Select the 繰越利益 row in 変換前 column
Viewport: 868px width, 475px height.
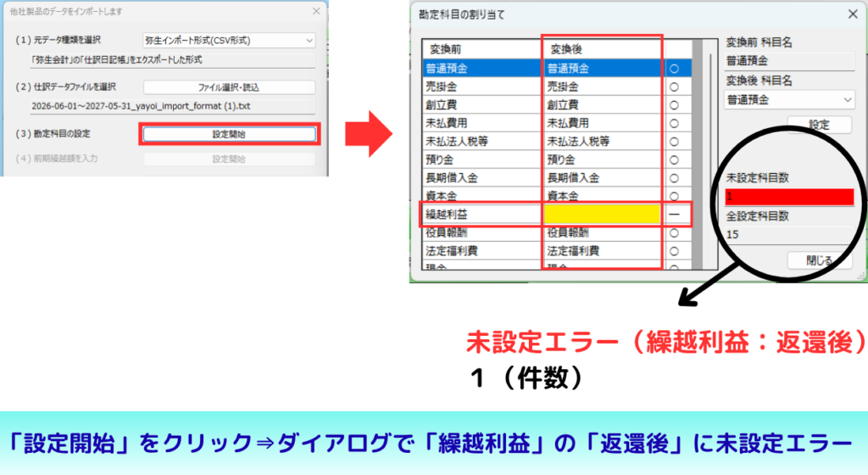coord(482,215)
